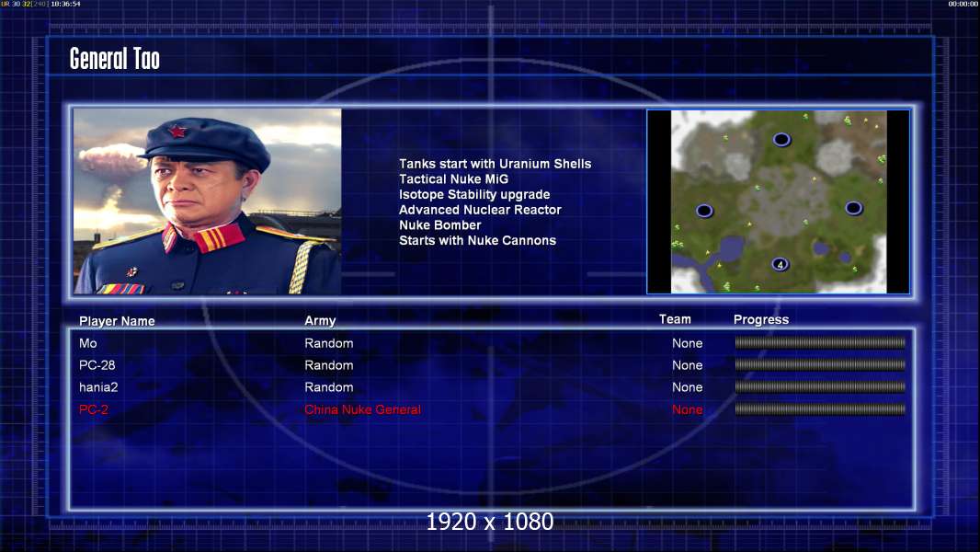
Task: Click Random army for PC-28
Action: (x=329, y=365)
